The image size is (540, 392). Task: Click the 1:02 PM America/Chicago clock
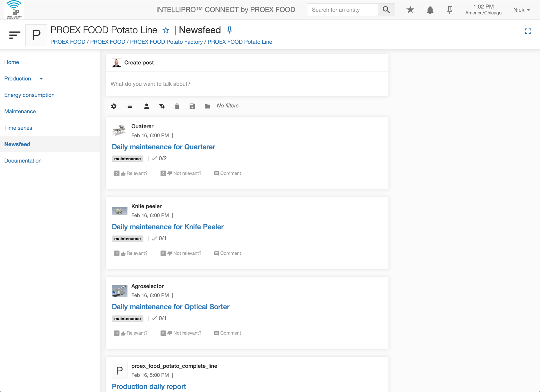click(483, 10)
